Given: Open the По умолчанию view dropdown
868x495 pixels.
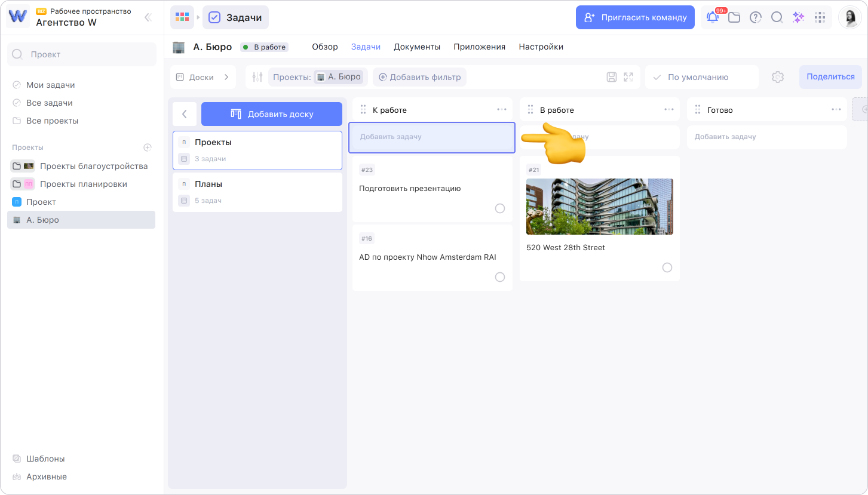Looking at the screenshot, I should coord(702,77).
